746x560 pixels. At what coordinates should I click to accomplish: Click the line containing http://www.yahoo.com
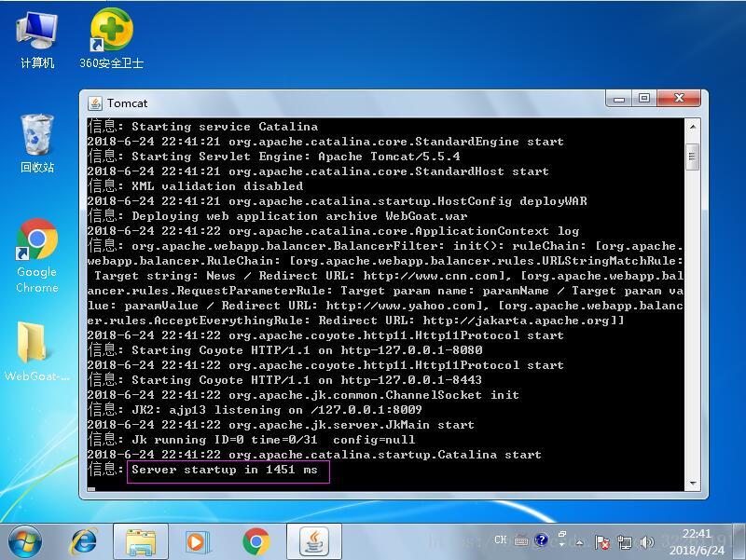tap(385, 306)
